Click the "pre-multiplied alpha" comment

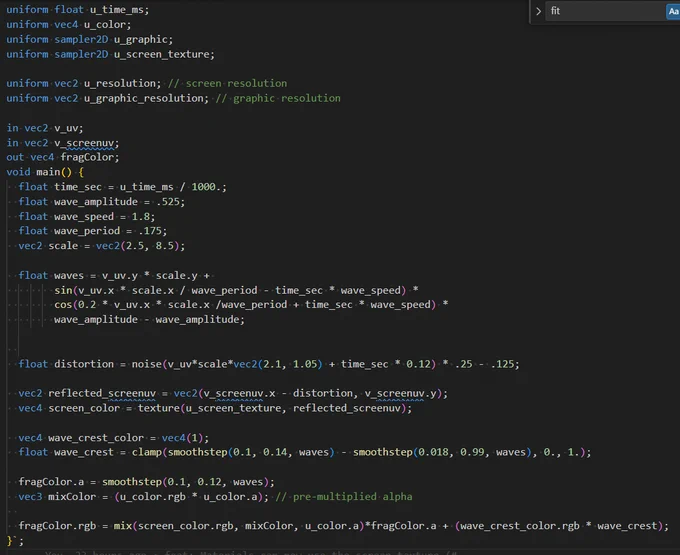click(344, 496)
